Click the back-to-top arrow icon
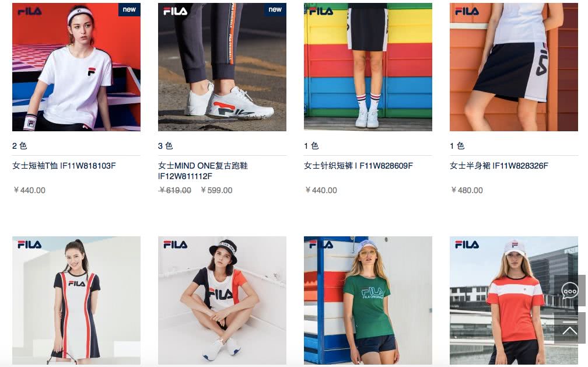 tap(569, 327)
